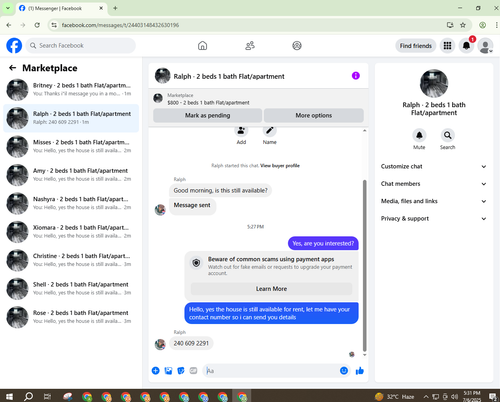Image resolution: width=500 pixels, height=402 pixels.
Task: Open Ralph's profile picture in right panel
Action: (434, 83)
